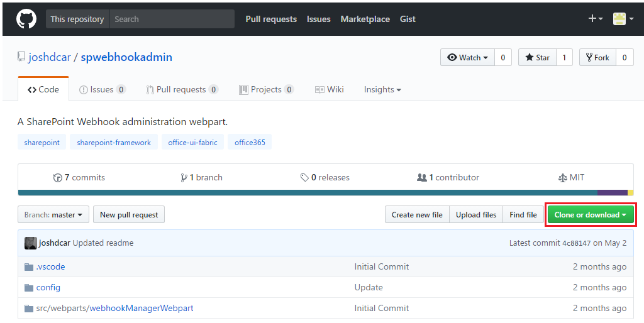Screen dimensions: 644x323
Task: Click the purple language bar segment
Action: point(613,192)
